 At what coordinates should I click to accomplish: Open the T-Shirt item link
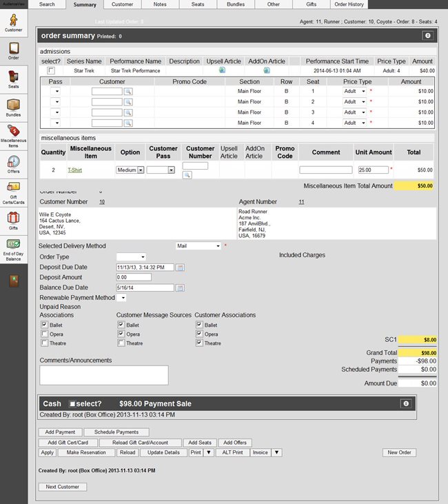tap(74, 170)
